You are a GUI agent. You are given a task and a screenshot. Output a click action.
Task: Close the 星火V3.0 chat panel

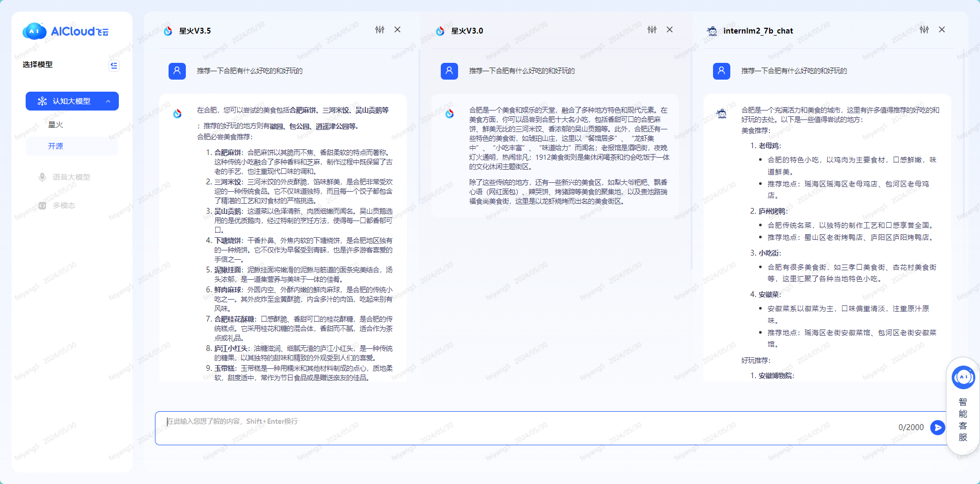[x=670, y=30]
